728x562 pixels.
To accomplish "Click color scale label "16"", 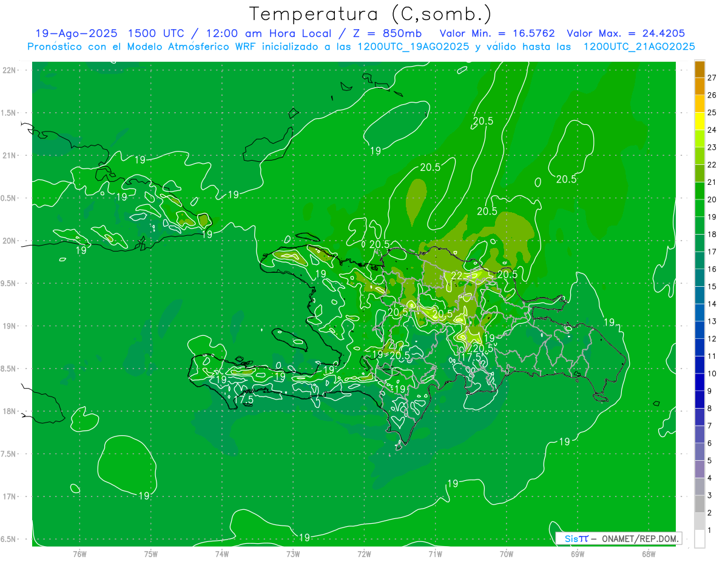I will (712, 269).
